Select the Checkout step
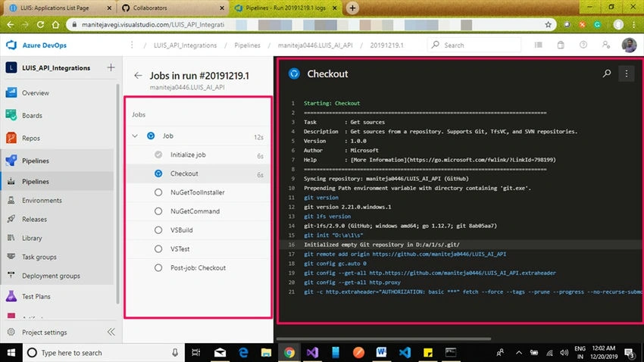The width and height of the screenshot is (644, 362). click(x=198, y=173)
